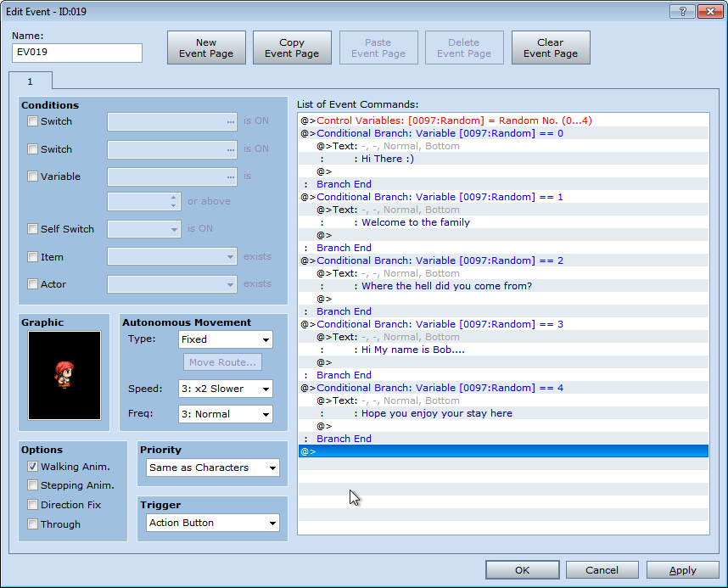Open the Autonomous Movement Type dropdown

225,339
